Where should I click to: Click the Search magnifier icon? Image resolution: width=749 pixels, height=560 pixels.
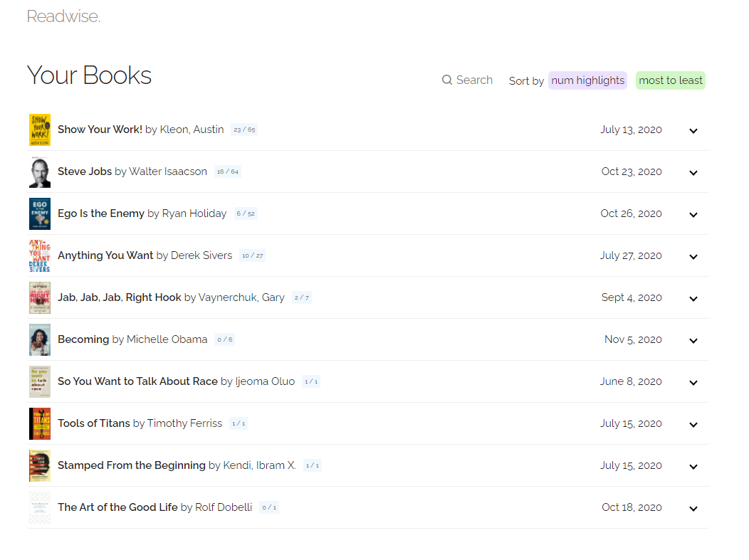pyautogui.click(x=446, y=80)
